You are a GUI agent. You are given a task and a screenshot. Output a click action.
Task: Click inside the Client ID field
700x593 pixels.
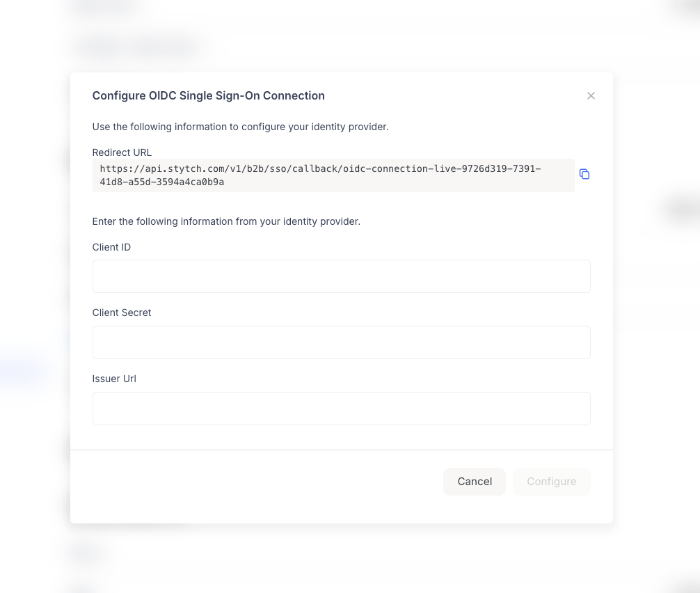[341, 276]
